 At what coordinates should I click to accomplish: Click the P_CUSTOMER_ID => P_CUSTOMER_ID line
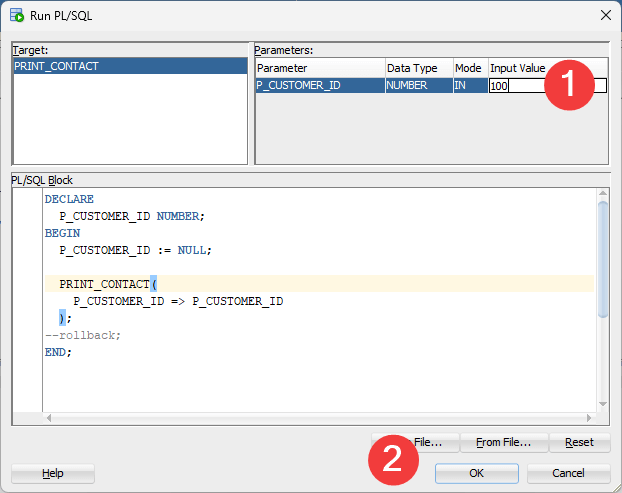[x=178, y=301]
